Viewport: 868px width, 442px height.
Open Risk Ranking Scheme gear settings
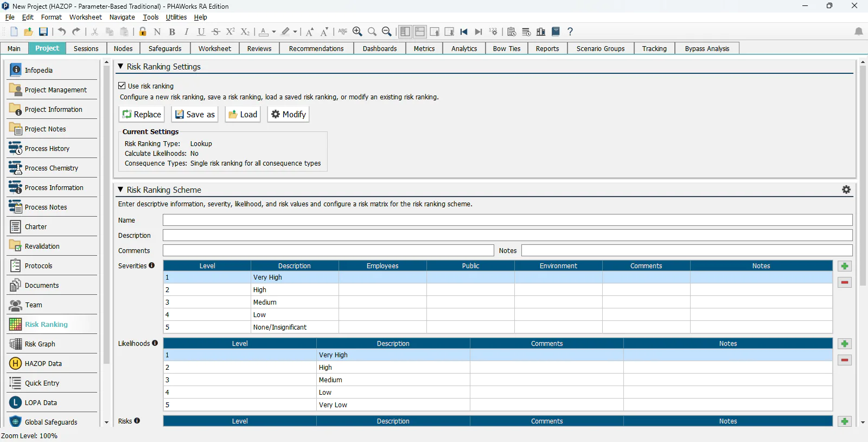point(846,190)
